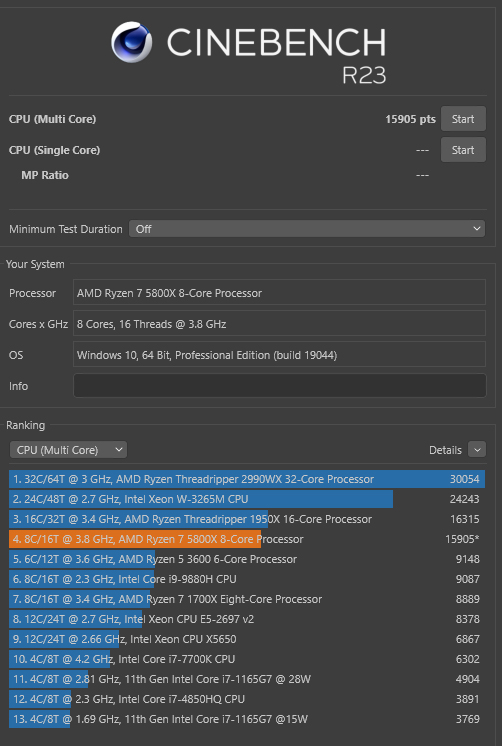The height and width of the screenshot is (746, 502).
Task: Select ranking row i7-1165G7 @15W
Action: pos(247,719)
